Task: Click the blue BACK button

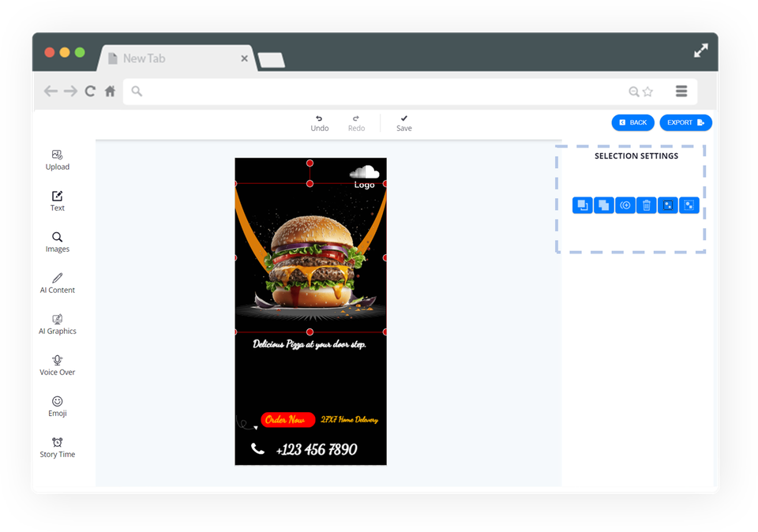Action: 632,122
